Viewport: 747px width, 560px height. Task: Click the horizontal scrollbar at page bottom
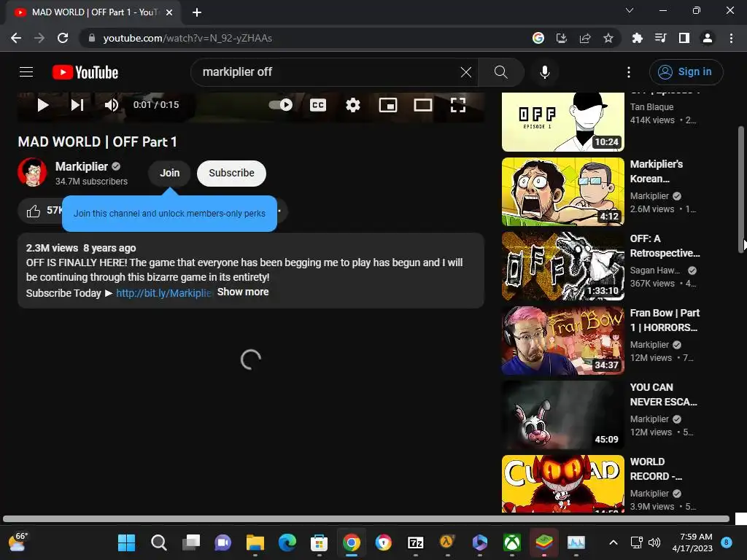pos(366,518)
